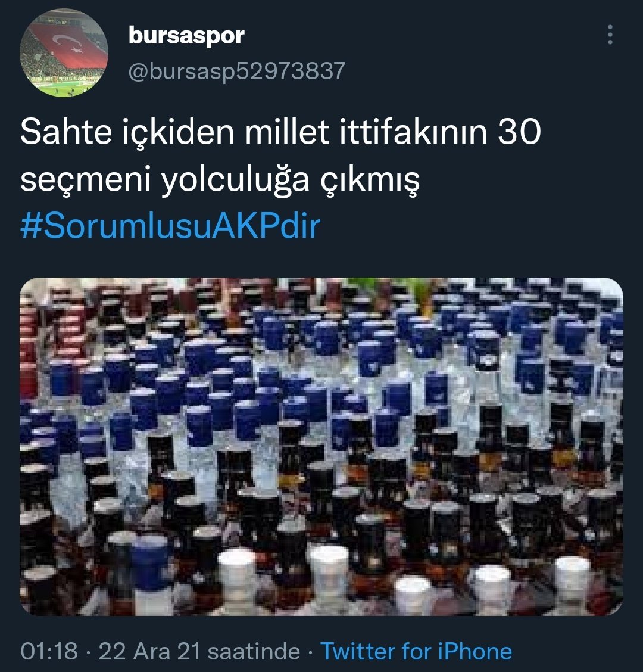Image resolution: width=643 pixels, height=672 pixels.
Task: Open the Twitter for iPhone source link
Action: click(x=416, y=651)
